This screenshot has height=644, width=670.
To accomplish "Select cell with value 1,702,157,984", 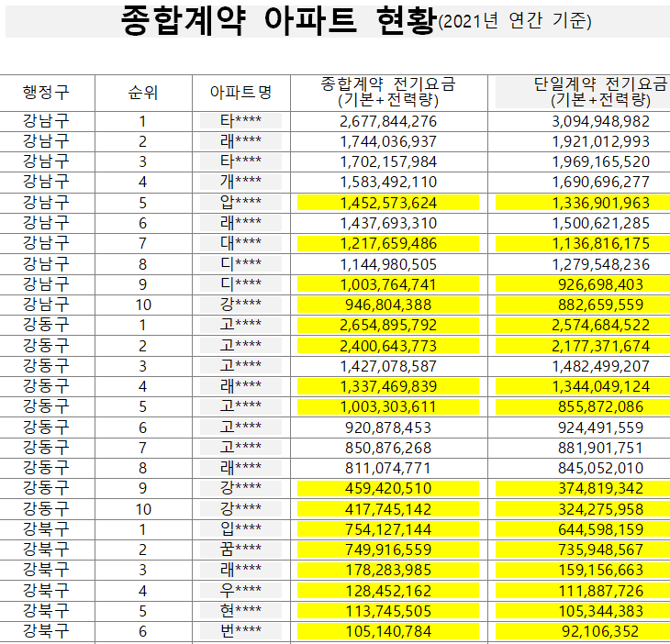I will point(388,161).
